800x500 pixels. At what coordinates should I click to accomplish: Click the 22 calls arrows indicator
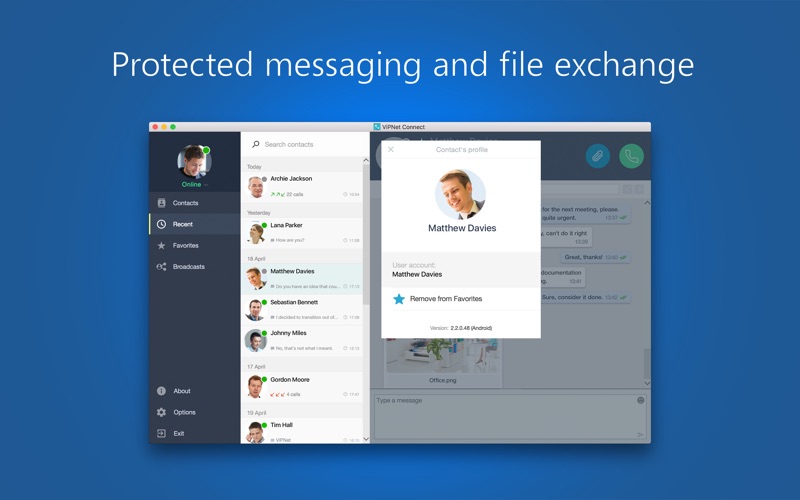pos(278,194)
